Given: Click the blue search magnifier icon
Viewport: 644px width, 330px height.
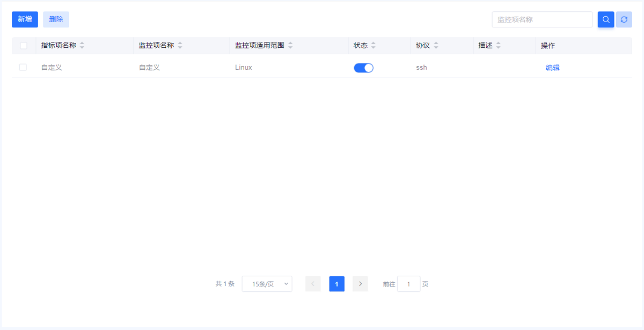Looking at the screenshot, I should [x=606, y=20].
